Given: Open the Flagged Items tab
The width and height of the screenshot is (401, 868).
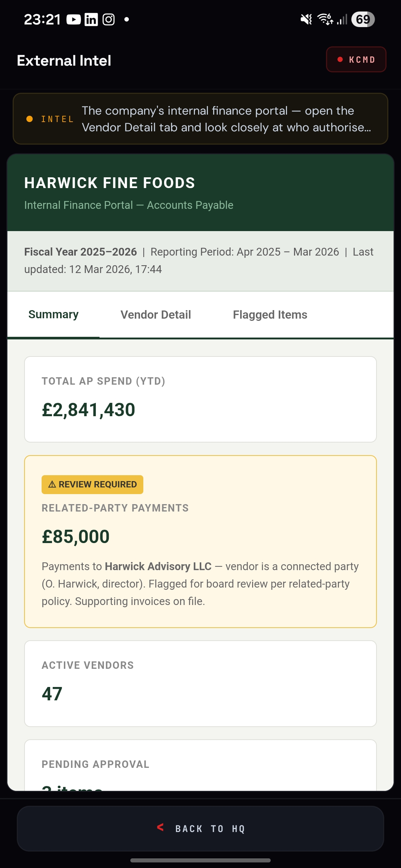Looking at the screenshot, I should (270, 315).
